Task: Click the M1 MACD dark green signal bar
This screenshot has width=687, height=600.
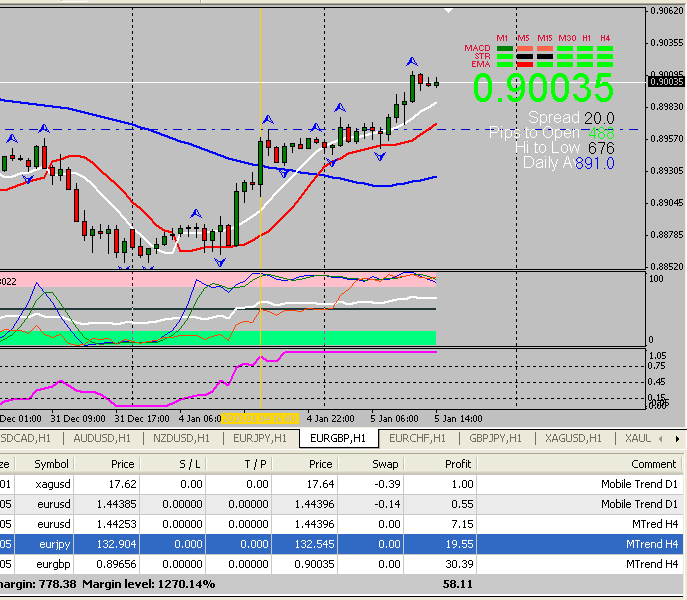Action: coord(505,48)
